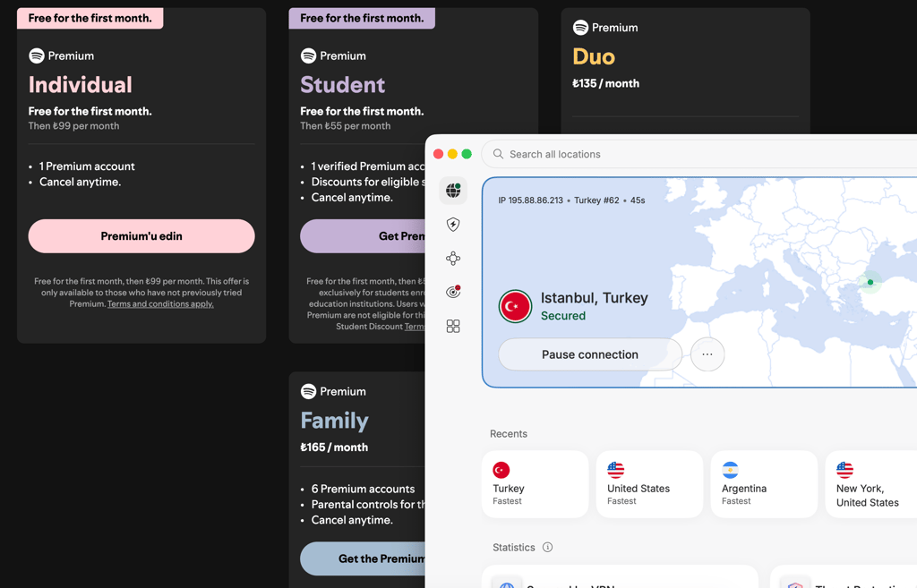Click the Turkey flag beside Istanbul
The image size is (917, 588).
(x=515, y=306)
